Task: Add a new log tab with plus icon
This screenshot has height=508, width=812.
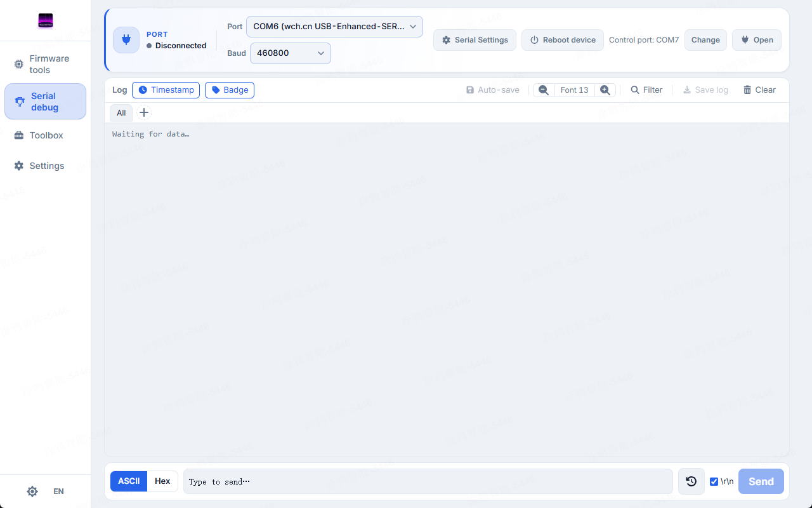Action: point(144,112)
